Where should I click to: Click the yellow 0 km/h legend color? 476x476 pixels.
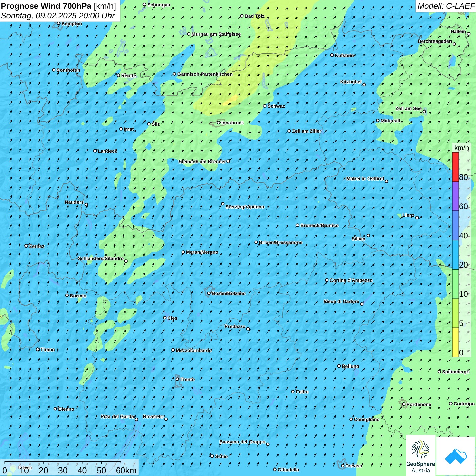click(x=455, y=342)
